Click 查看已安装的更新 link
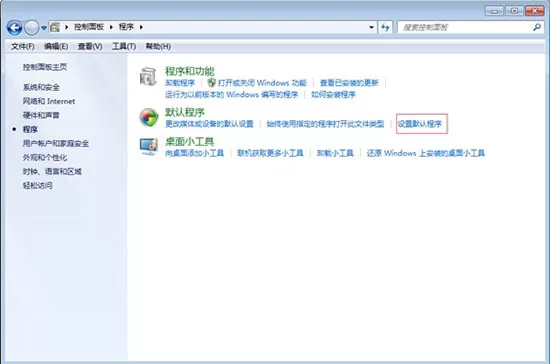 coord(349,83)
